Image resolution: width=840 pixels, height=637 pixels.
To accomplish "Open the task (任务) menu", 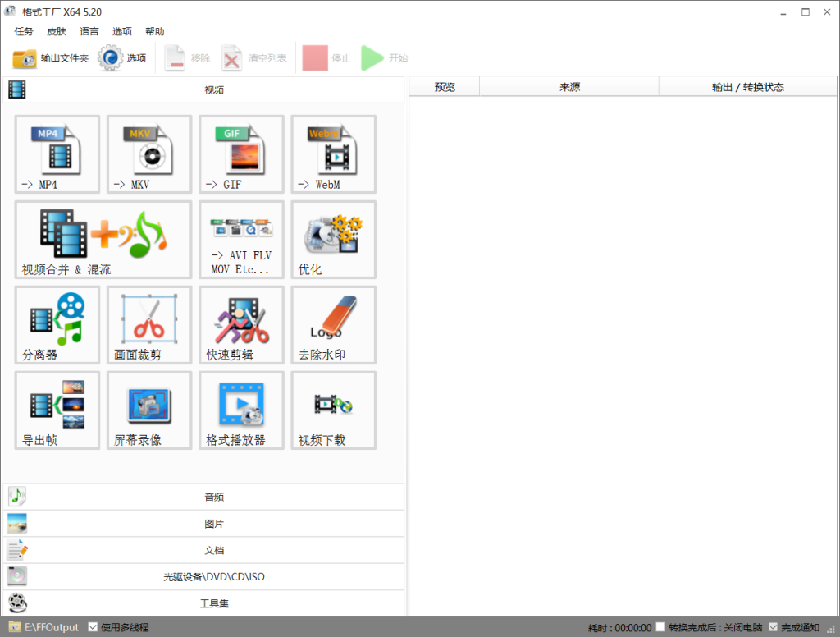I will pos(24,31).
